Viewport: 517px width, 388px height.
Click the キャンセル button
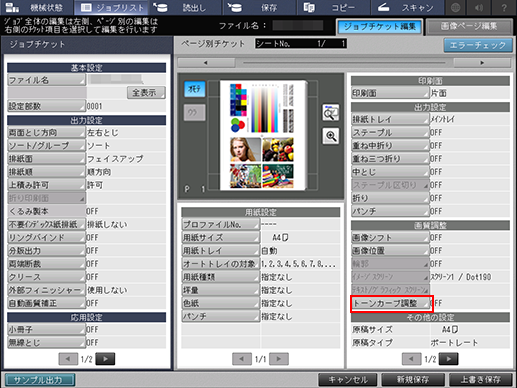pyautogui.click(x=348, y=379)
